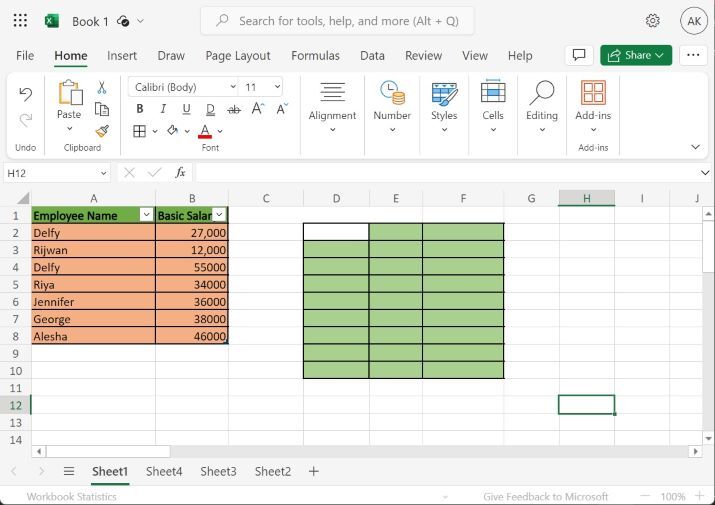Expand the formula bar chevron
This screenshot has height=505, width=715.
point(705,172)
